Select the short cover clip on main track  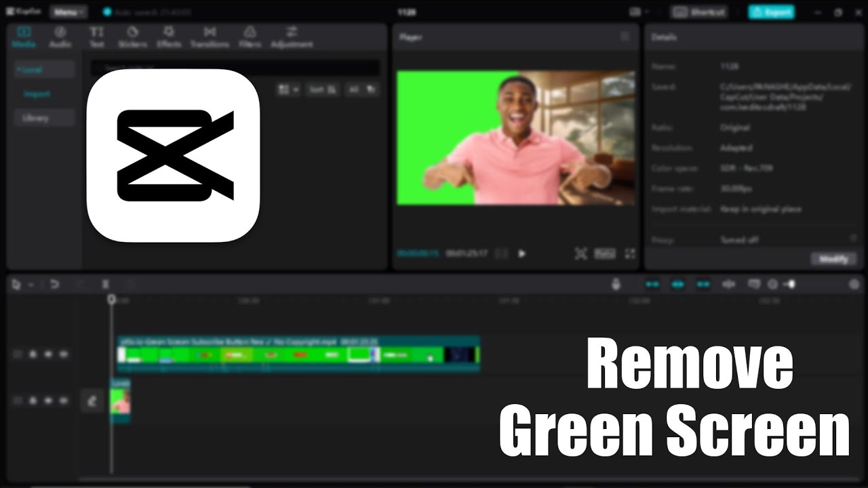[120, 401]
